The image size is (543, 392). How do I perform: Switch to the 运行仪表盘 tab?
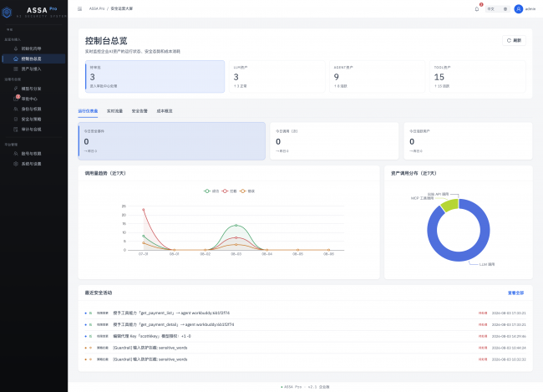[88, 111]
